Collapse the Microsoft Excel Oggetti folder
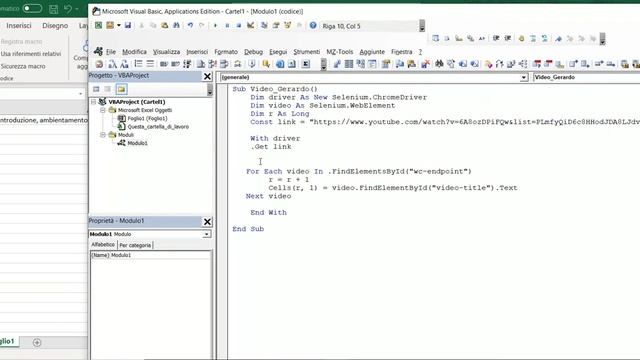Image resolution: width=640 pixels, height=360 pixels. tap(103, 110)
